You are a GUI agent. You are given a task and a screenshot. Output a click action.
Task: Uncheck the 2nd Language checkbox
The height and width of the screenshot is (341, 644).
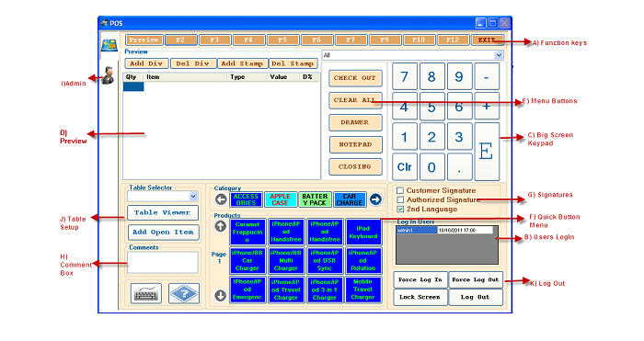point(400,210)
